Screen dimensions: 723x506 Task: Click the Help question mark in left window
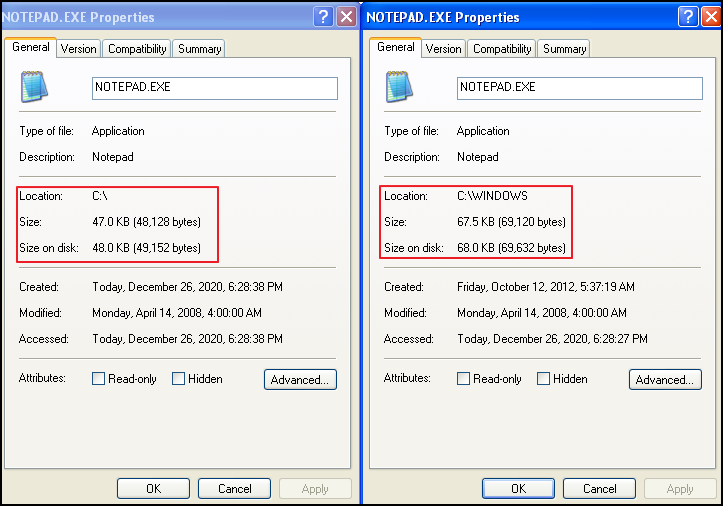click(323, 17)
